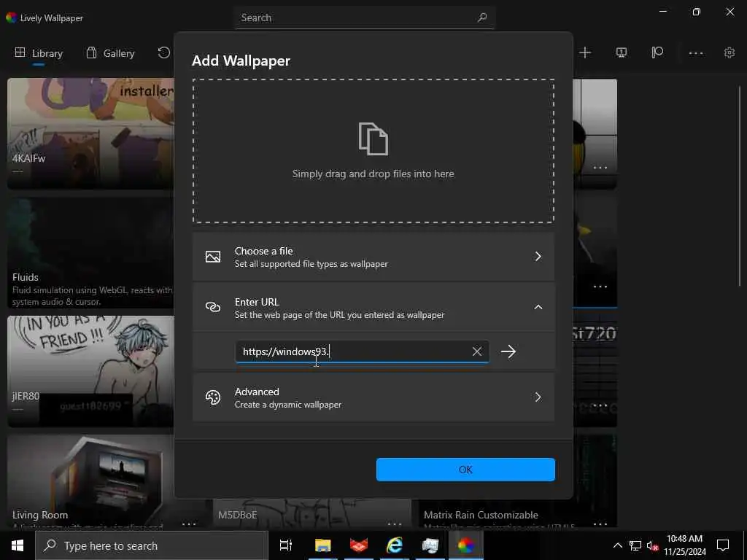The width and height of the screenshot is (747, 560).
Task: Click the picture icon beside Choose a file
Action: point(213,257)
